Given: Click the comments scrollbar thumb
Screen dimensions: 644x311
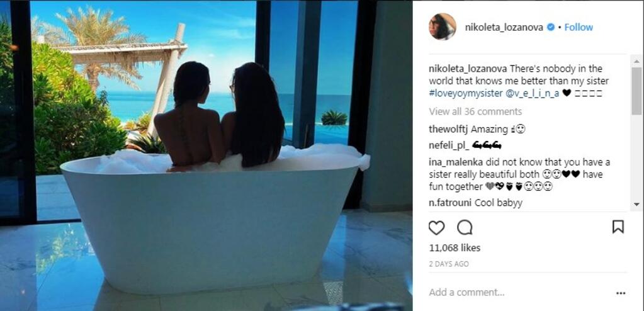Looking at the screenshot, I should click(636, 91).
